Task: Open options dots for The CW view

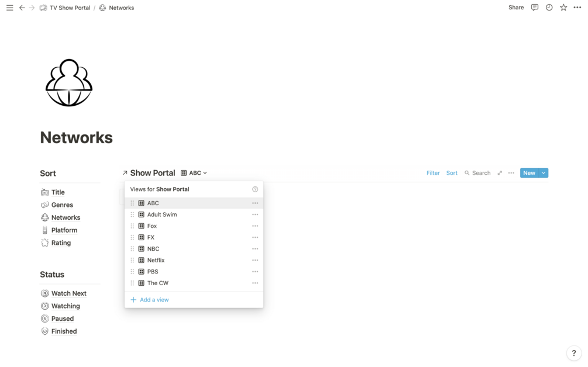Action: tap(255, 283)
